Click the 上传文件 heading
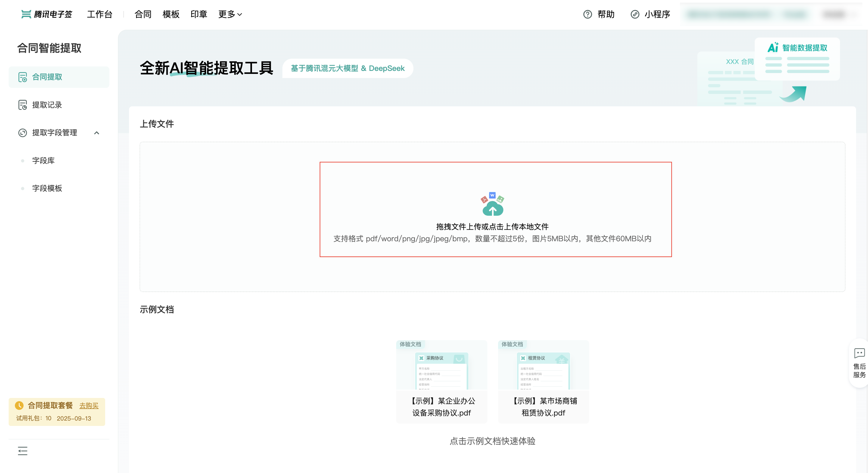This screenshot has height=473, width=868. pos(157,124)
